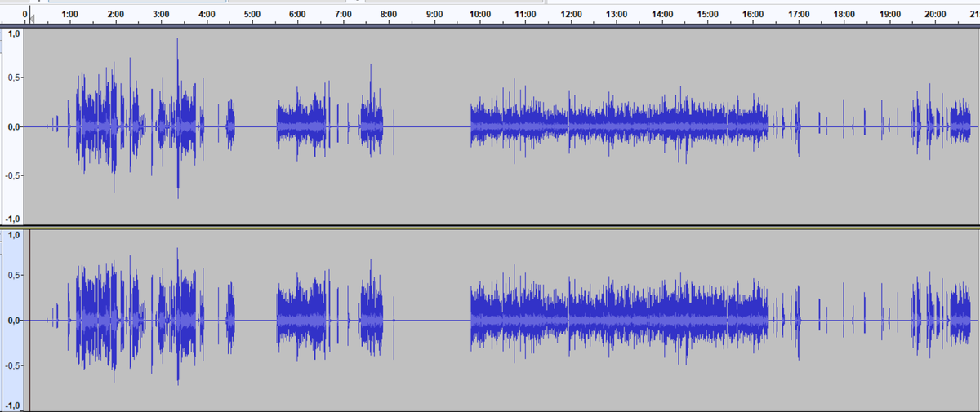
Task: Select the 19:00 timeline label
Action: (889, 15)
